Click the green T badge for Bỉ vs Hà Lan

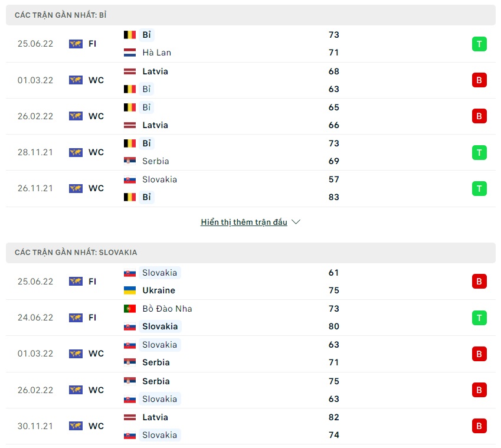click(x=479, y=44)
